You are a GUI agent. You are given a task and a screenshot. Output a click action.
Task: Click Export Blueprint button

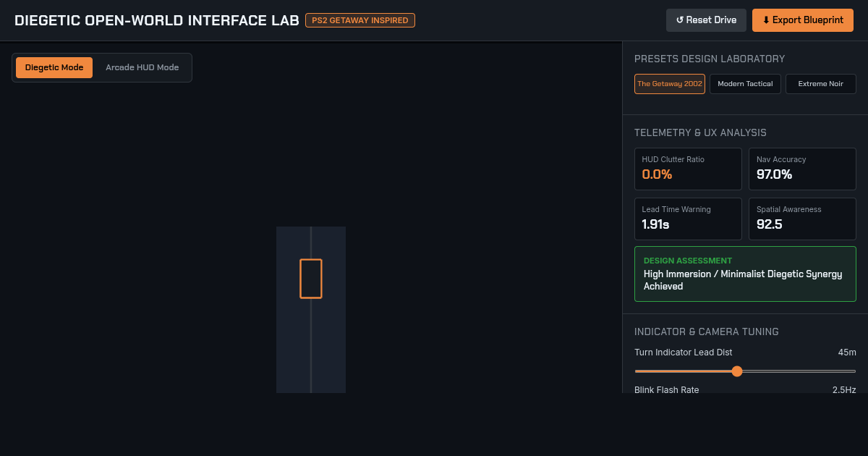[x=803, y=20]
